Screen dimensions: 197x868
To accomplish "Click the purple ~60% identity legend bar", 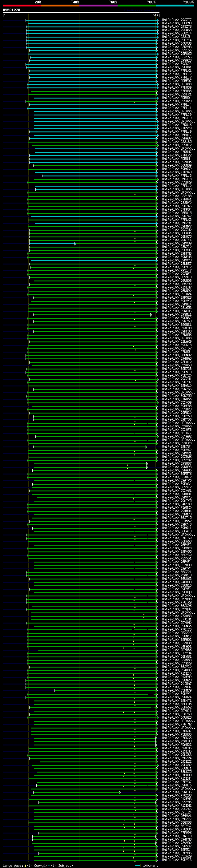I will (99, 6).
